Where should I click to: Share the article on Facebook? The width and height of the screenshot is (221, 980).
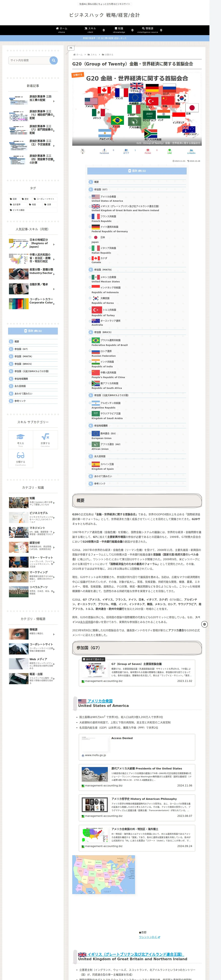(x=104, y=151)
